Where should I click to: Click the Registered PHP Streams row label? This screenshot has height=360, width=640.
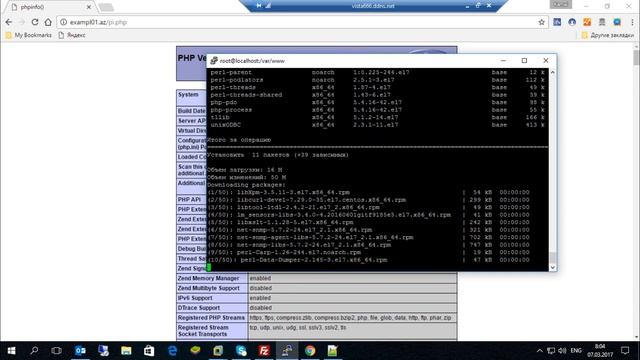[x=211, y=318]
